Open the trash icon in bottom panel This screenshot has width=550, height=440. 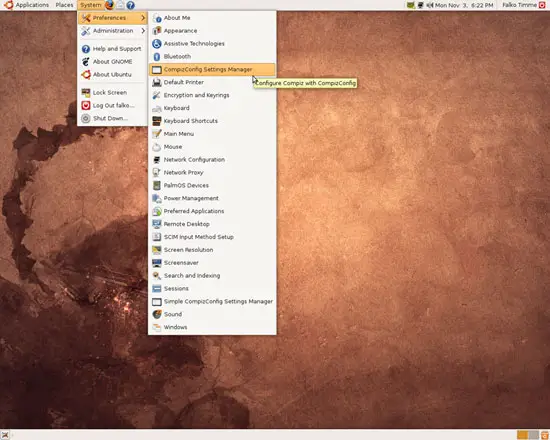[x=545, y=435]
